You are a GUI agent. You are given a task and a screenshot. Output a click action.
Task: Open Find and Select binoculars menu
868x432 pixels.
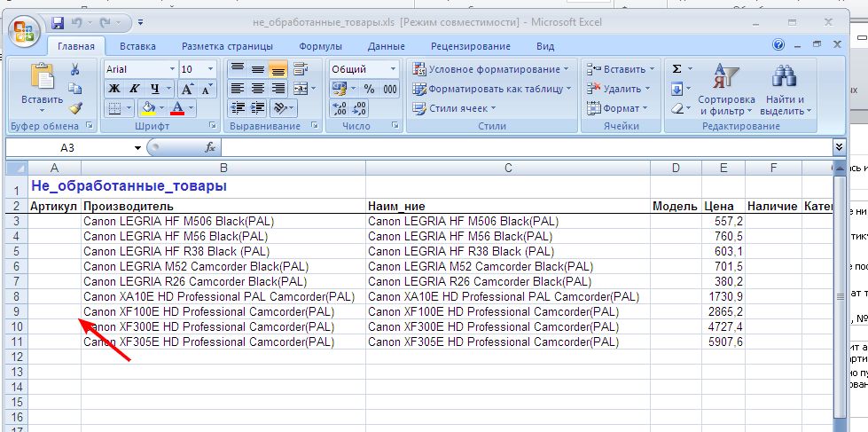(x=785, y=89)
